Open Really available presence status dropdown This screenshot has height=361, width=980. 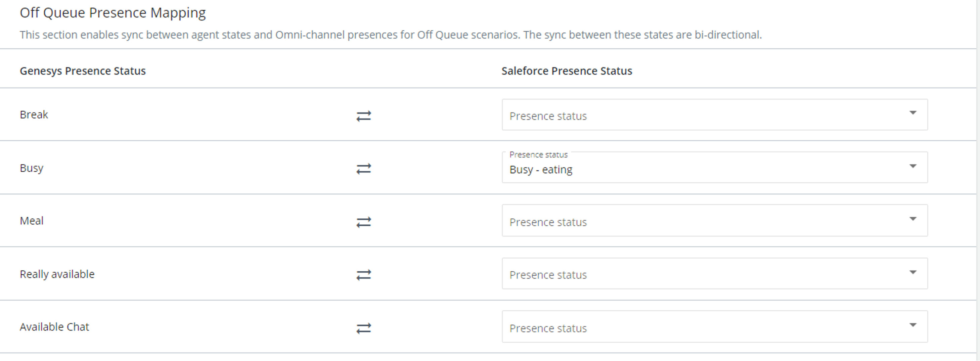pos(708,274)
